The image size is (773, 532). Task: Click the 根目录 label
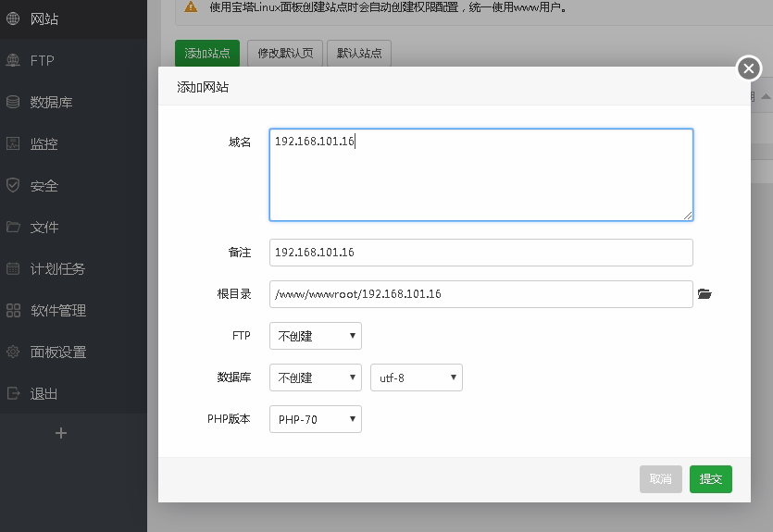pos(234,294)
